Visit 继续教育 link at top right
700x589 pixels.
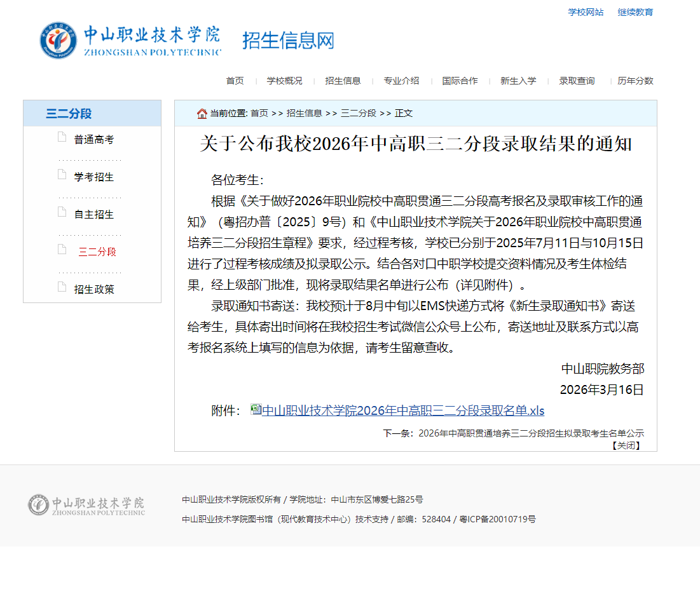tap(635, 12)
